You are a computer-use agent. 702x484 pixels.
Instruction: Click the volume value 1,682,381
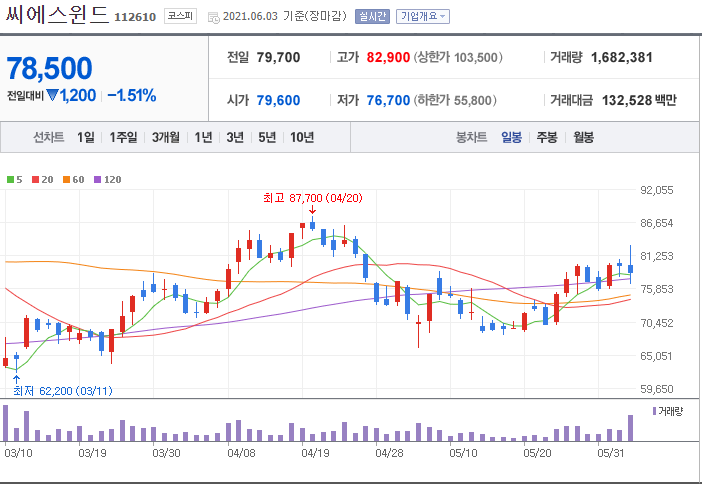(621, 57)
